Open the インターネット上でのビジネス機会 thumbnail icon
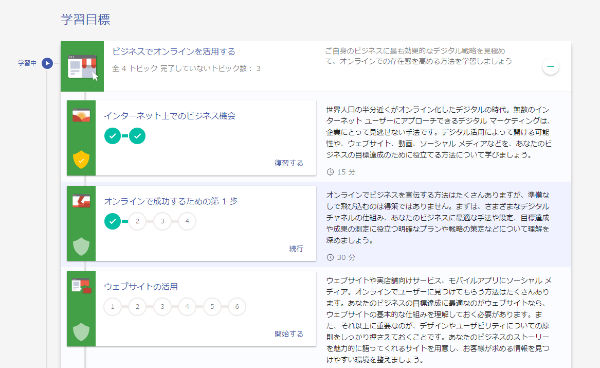 pos(81,116)
